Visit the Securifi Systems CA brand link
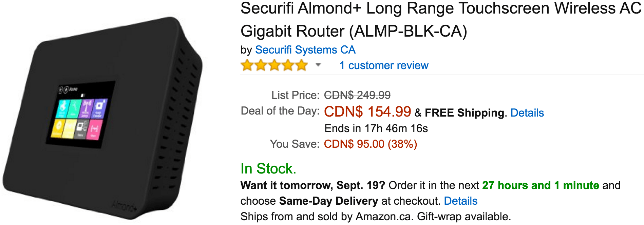 305,50
